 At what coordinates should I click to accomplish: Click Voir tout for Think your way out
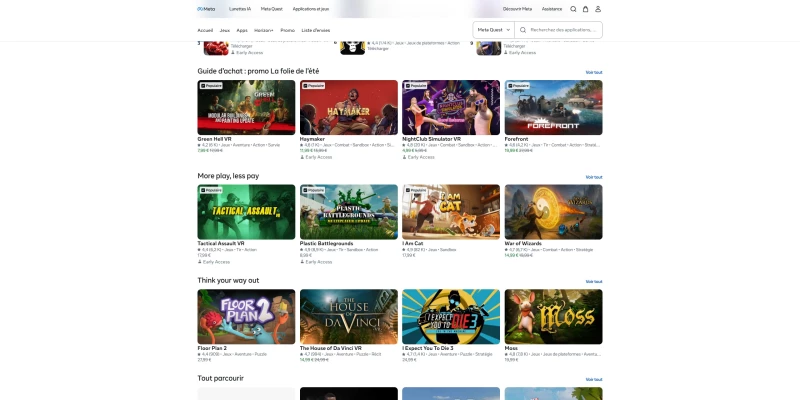point(594,282)
